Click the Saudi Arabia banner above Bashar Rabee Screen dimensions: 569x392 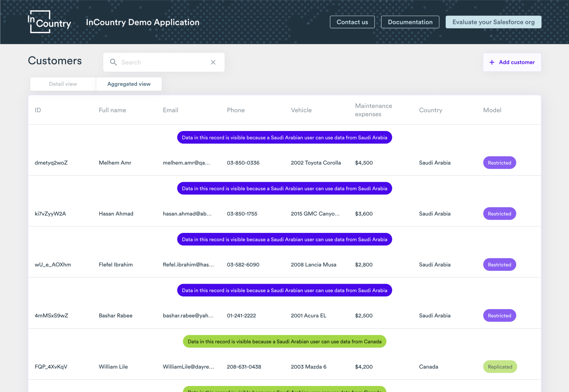[284, 290]
